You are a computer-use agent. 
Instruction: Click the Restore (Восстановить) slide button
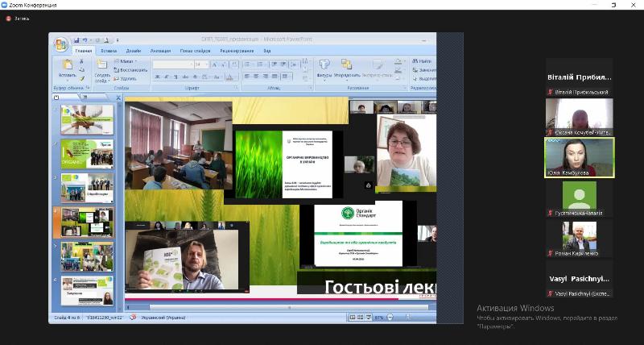132,70
